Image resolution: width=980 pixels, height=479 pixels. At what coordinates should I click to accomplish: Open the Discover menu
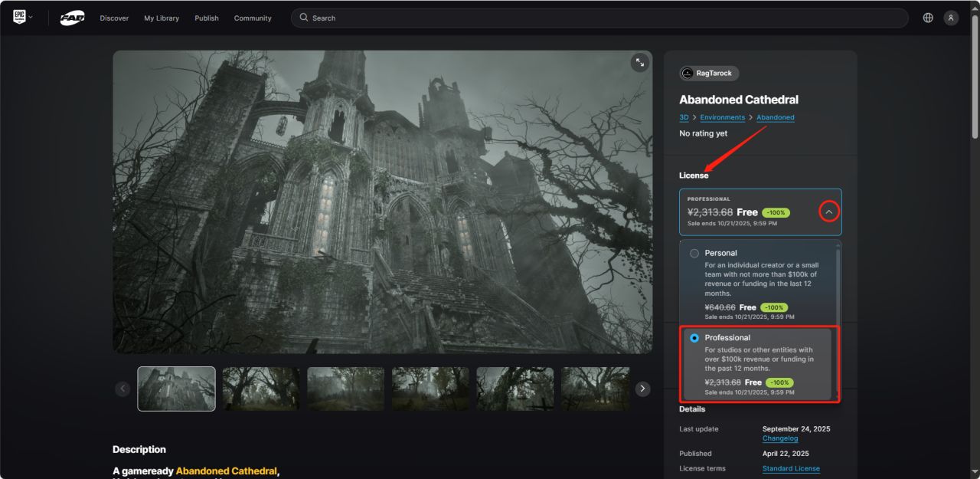[x=114, y=18]
